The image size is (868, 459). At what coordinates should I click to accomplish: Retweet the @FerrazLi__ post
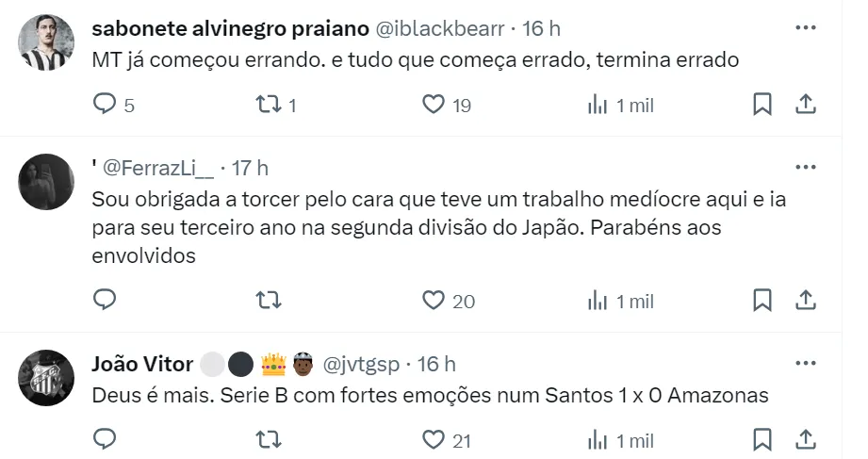click(267, 301)
